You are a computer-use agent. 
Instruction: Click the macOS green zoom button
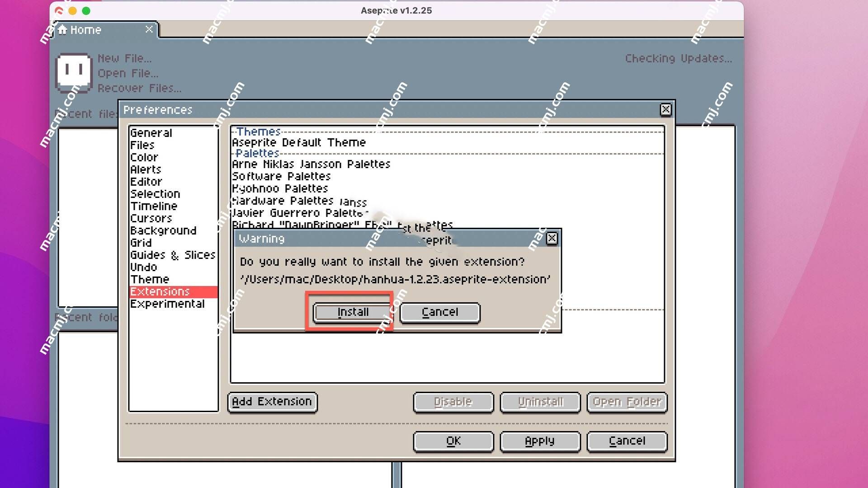pyautogui.click(x=86, y=10)
